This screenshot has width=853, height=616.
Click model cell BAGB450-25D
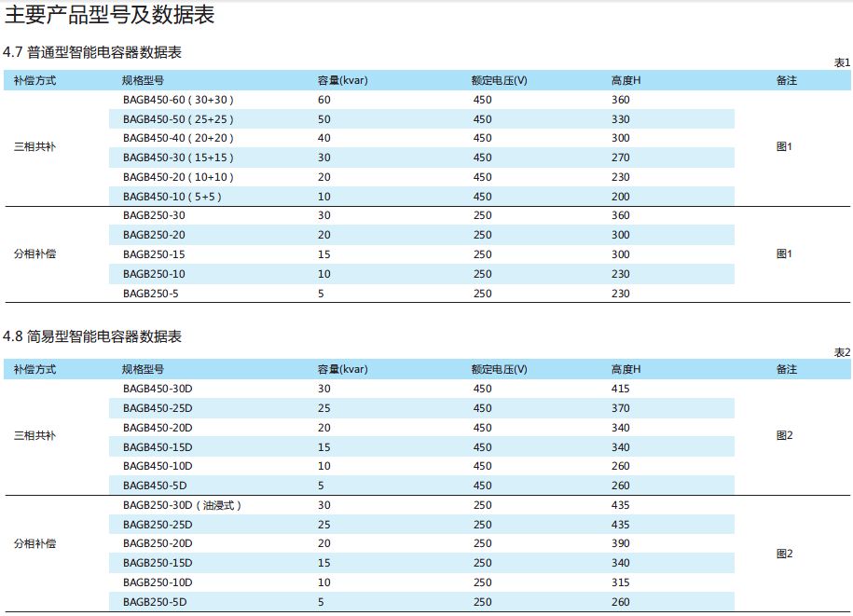click(158, 408)
